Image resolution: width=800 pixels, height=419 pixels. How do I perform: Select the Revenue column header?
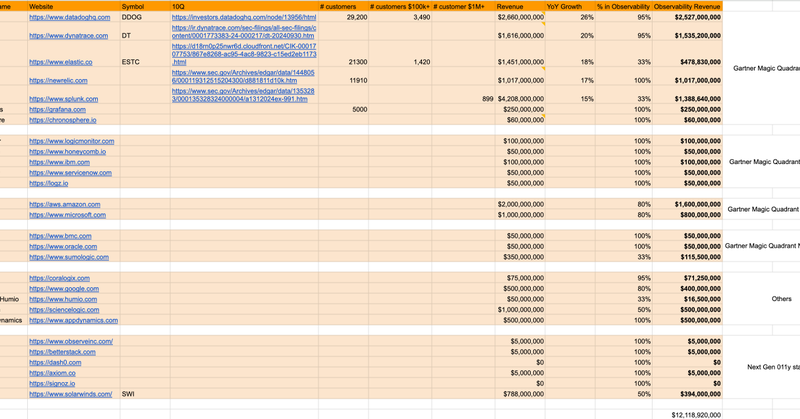520,7
